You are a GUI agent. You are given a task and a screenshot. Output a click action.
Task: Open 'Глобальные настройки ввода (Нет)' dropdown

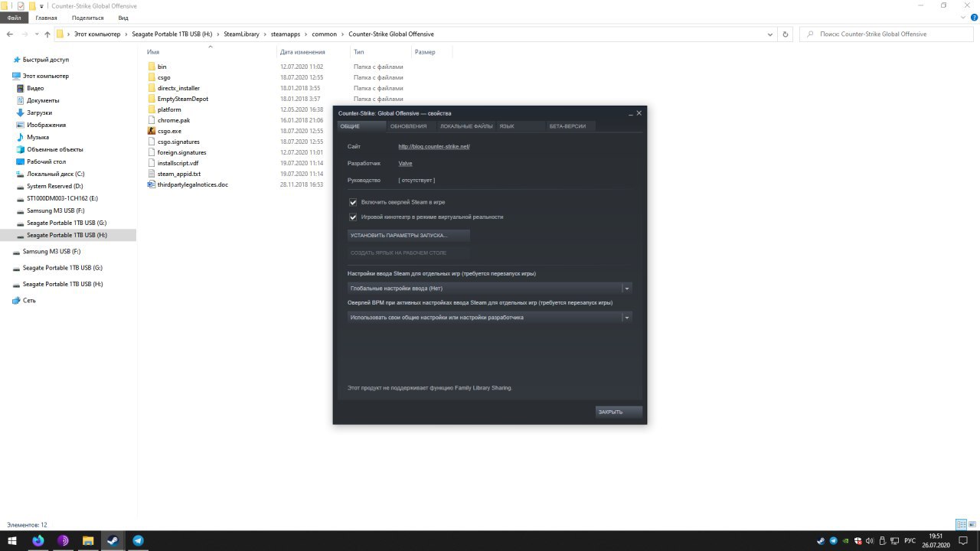(x=489, y=289)
